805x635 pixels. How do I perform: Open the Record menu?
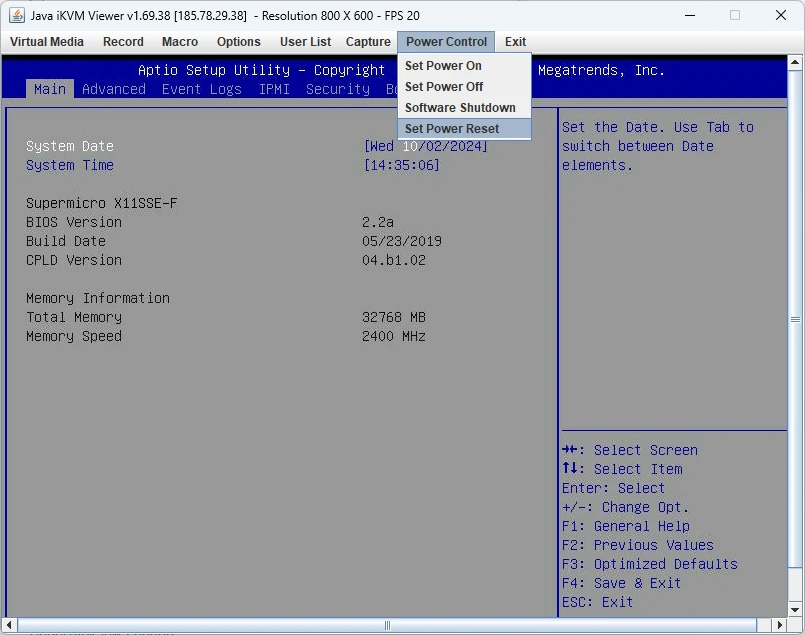coord(123,42)
